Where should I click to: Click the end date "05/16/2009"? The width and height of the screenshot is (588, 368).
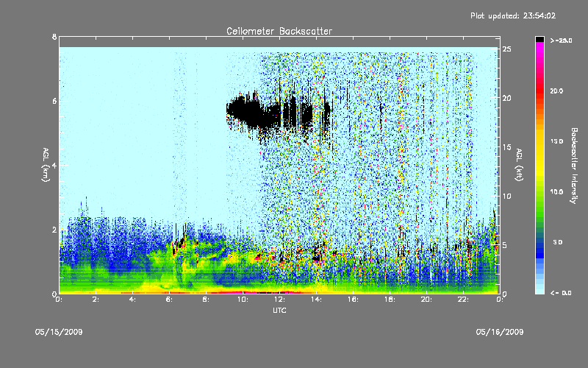coord(500,332)
